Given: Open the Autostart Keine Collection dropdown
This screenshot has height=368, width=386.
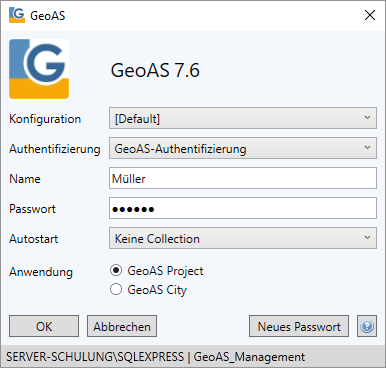Looking at the screenshot, I should 243,238.
